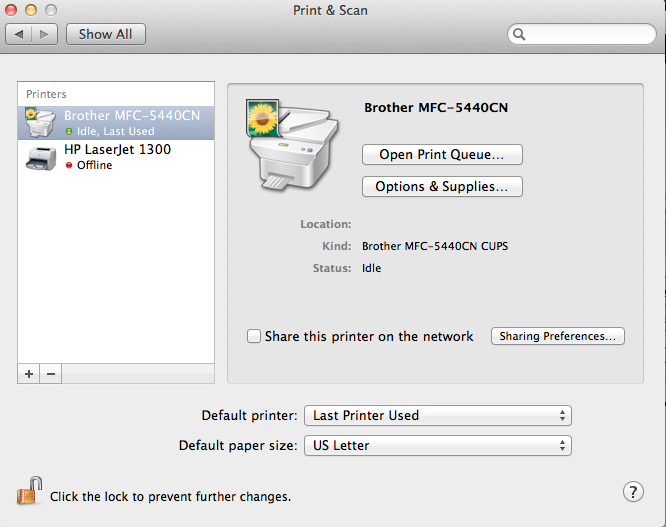The height and width of the screenshot is (527, 666).
Task: Click the Location label
Action: pyautogui.click(x=326, y=224)
